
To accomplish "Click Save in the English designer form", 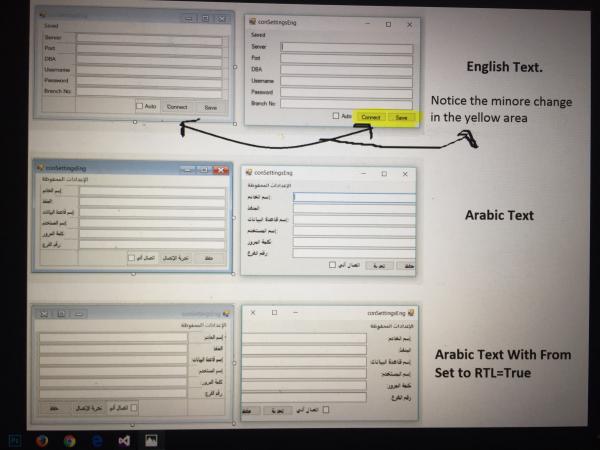I will [x=210, y=108].
